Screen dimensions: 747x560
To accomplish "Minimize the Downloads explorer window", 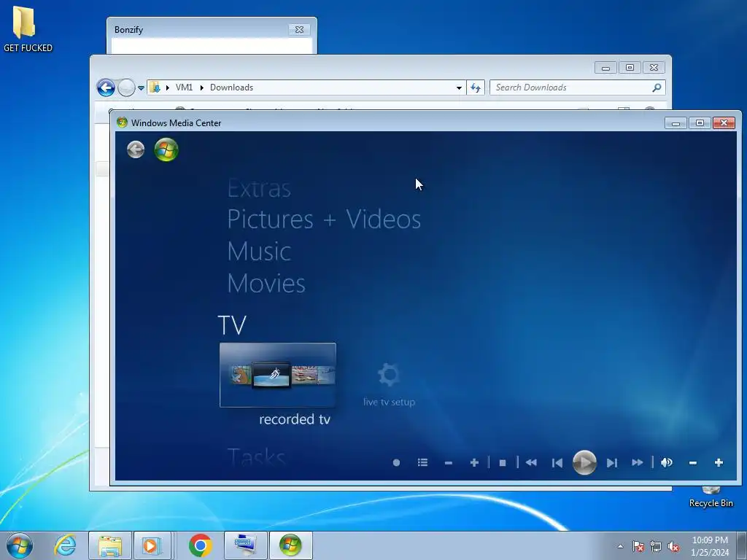I will (x=605, y=68).
